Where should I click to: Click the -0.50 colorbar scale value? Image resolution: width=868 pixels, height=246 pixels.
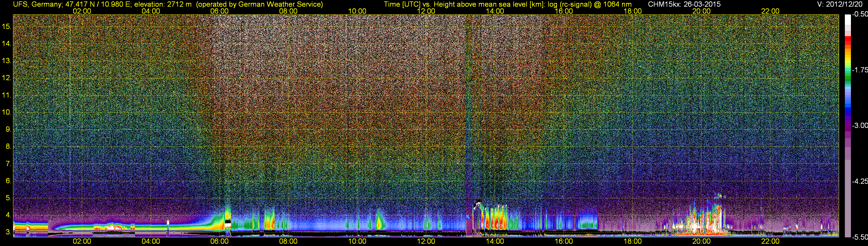click(860, 14)
